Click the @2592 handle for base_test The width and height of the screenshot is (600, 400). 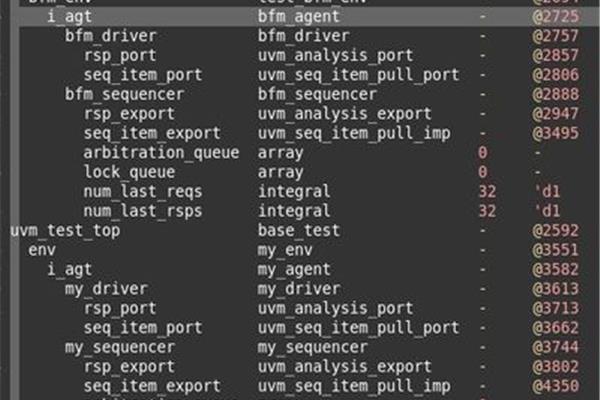tap(555, 231)
